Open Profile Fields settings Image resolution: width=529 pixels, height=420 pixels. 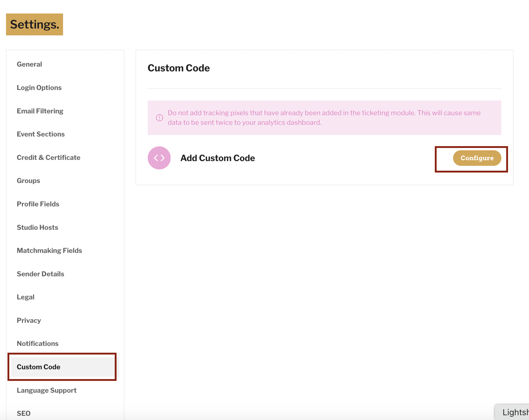pyautogui.click(x=38, y=204)
